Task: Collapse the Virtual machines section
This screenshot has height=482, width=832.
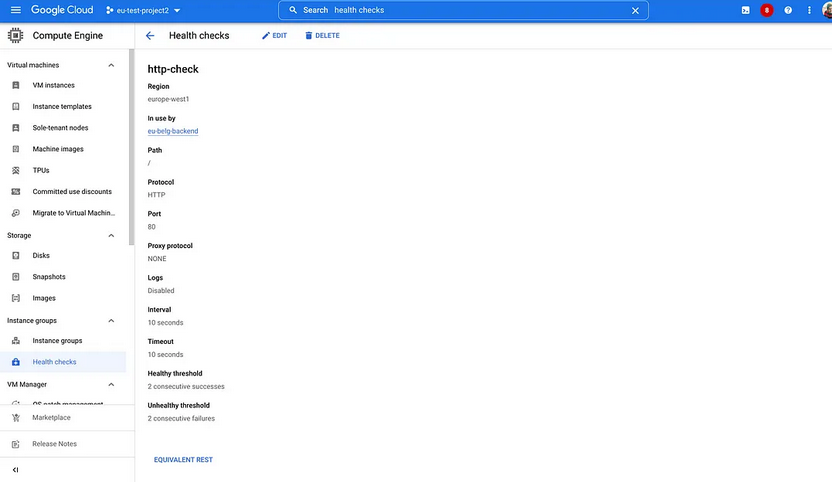Action: click(111, 65)
